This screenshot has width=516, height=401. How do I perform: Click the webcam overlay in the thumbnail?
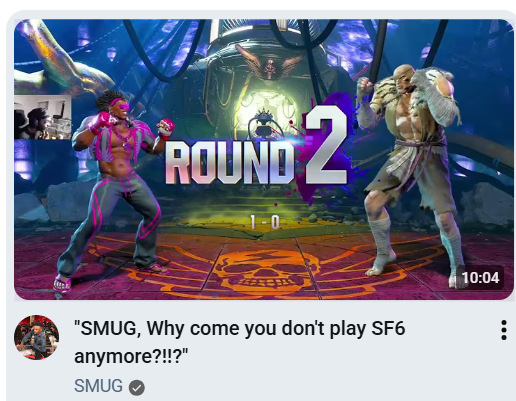43,117
